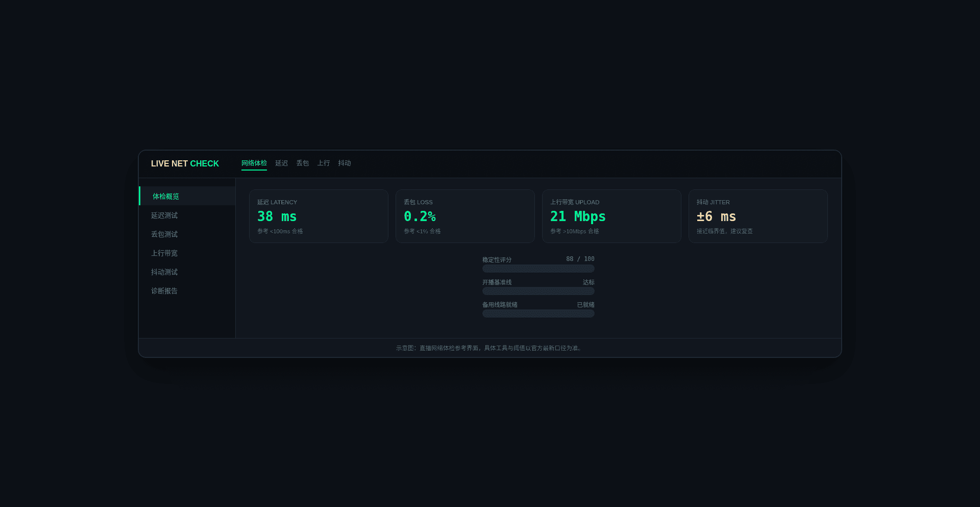Click the 上行带宽 UPLOAD card
This screenshot has height=507, width=980.
pyautogui.click(x=611, y=216)
